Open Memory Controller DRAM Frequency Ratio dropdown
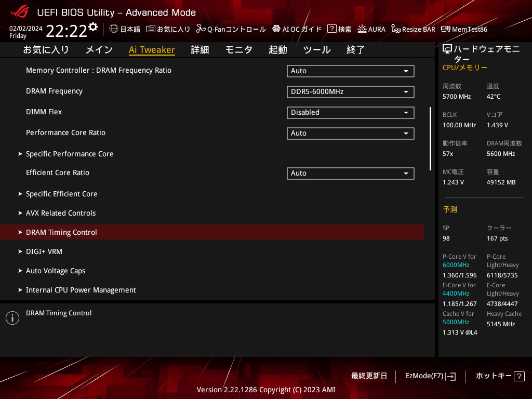The image size is (532, 399). (351, 71)
